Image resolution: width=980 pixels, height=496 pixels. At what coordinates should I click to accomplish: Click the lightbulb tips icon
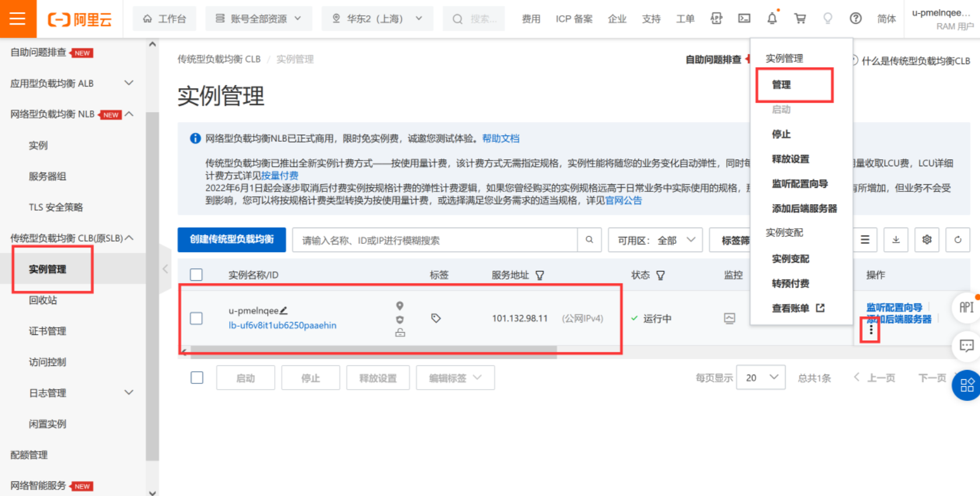coord(827,19)
